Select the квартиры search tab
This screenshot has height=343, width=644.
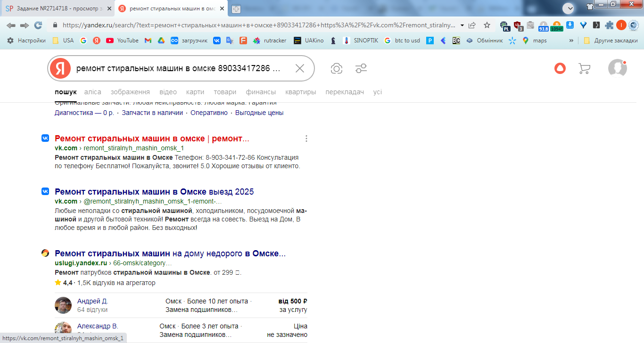tap(301, 92)
